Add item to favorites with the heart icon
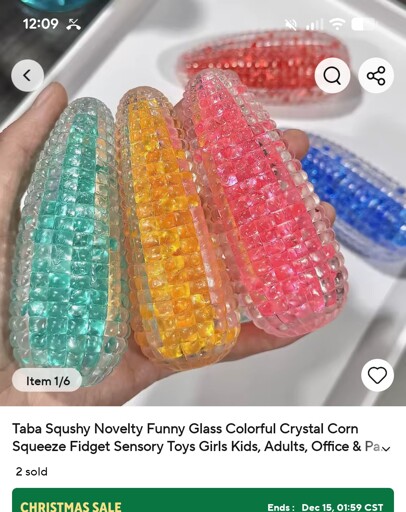 point(377,375)
